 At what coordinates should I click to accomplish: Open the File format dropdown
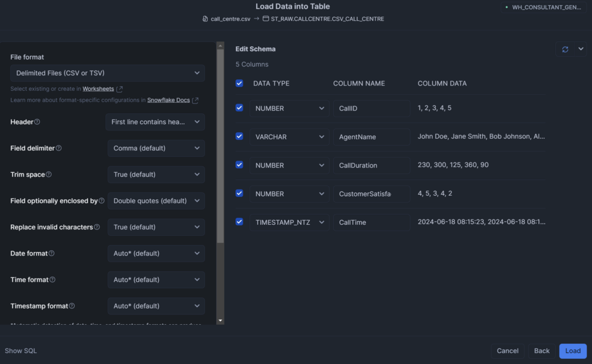[107, 73]
